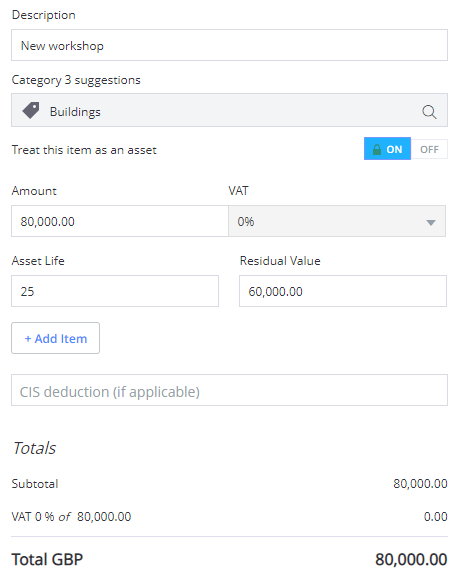Click the green lock icon on ON
This screenshot has width=458, height=579.
[x=376, y=150]
